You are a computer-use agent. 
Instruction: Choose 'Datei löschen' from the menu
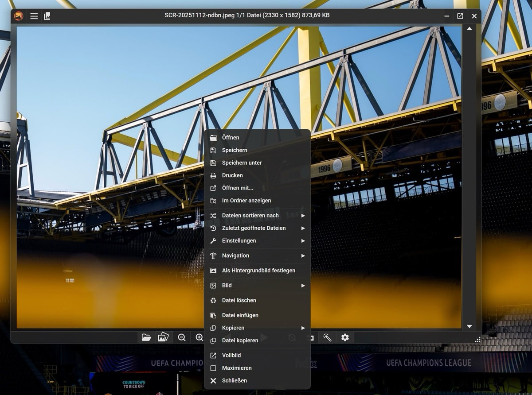[x=239, y=300]
